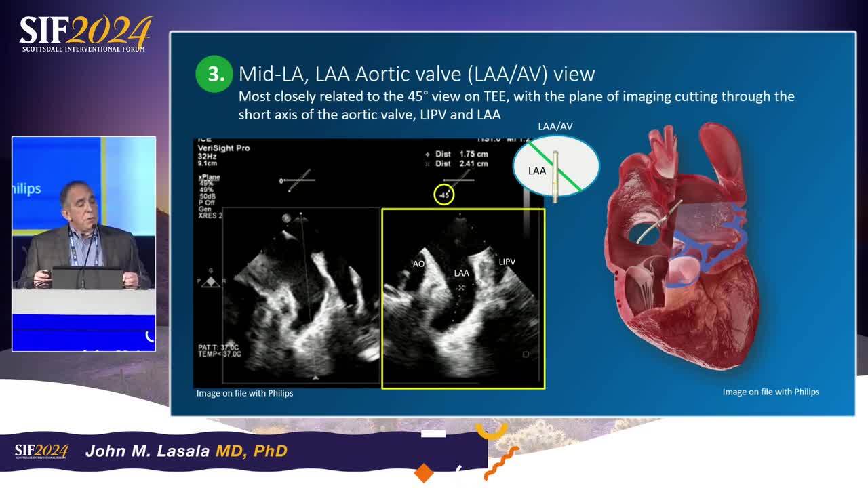Click the orange diamond decoration at bottom
868x488 pixels.
pyautogui.click(x=423, y=472)
